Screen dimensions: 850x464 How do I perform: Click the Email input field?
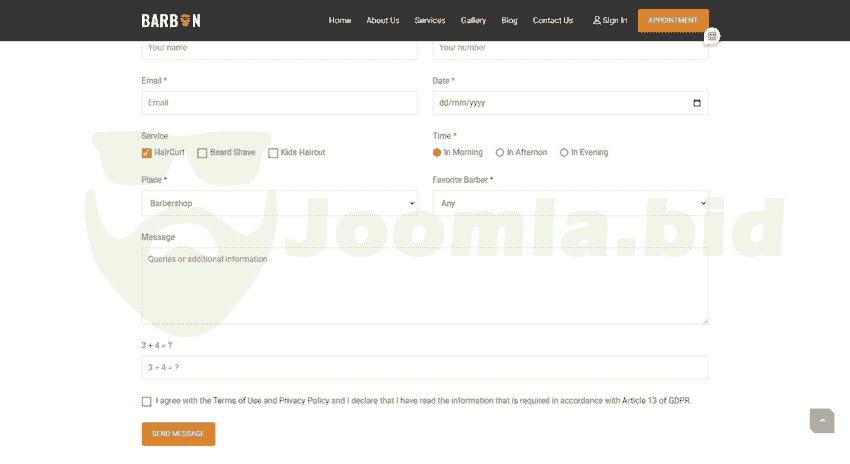[279, 103]
